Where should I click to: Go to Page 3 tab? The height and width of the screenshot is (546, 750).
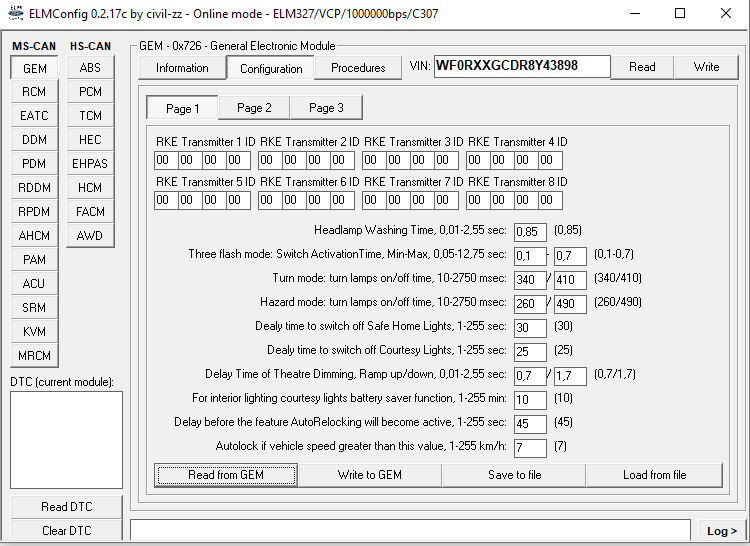(x=326, y=108)
